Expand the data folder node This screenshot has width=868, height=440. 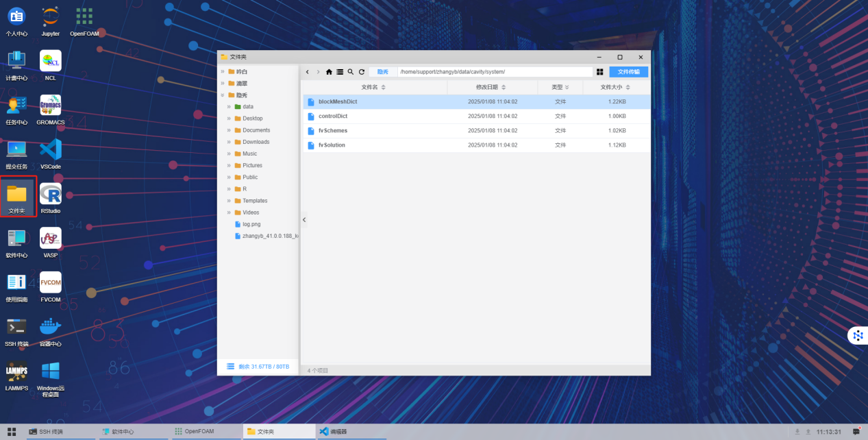(230, 107)
